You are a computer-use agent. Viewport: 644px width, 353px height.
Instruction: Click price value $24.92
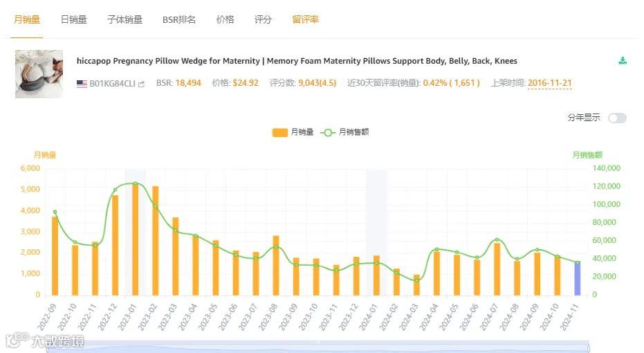pyautogui.click(x=246, y=83)
